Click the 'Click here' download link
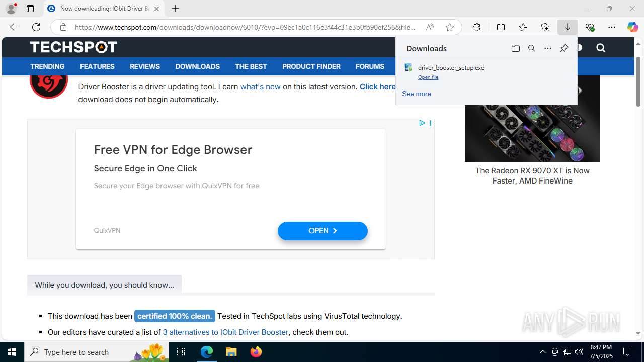 (377, 86)
